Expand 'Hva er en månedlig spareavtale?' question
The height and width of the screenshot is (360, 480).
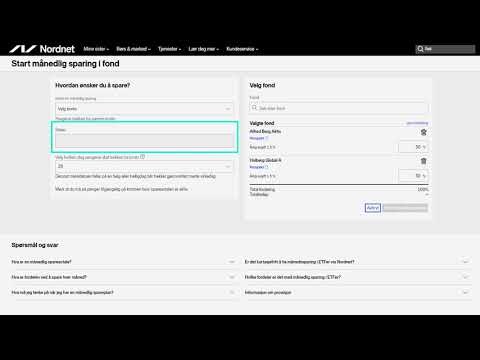click(x=123, y=262)
